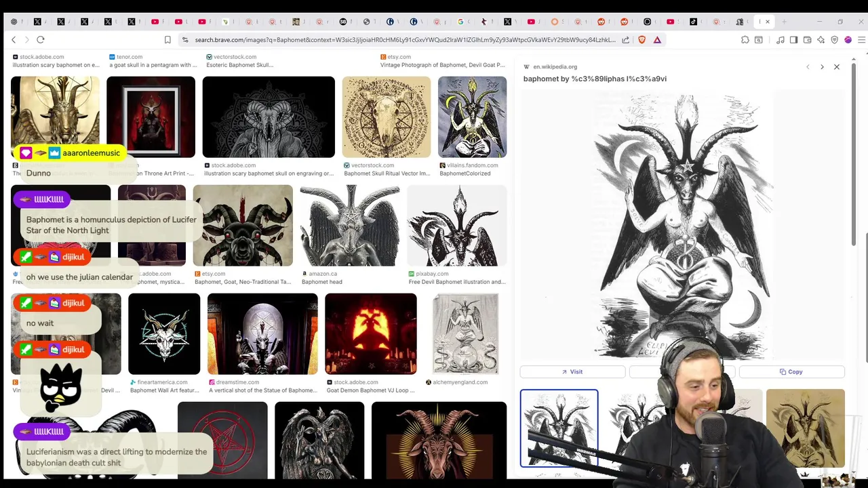This screenshot has width=868, height=488.
Task: Open fineartamerica Baphomet Wall Art image
Action: pos(164,333)
